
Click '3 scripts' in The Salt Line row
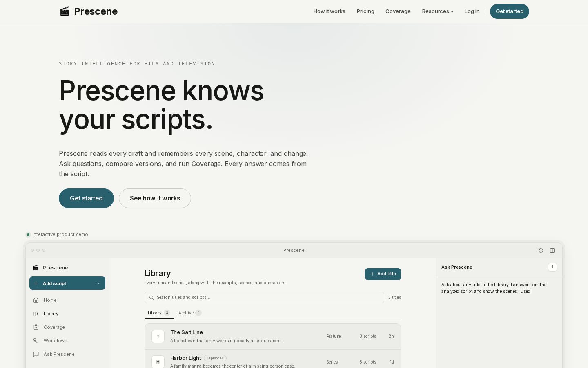368,336
